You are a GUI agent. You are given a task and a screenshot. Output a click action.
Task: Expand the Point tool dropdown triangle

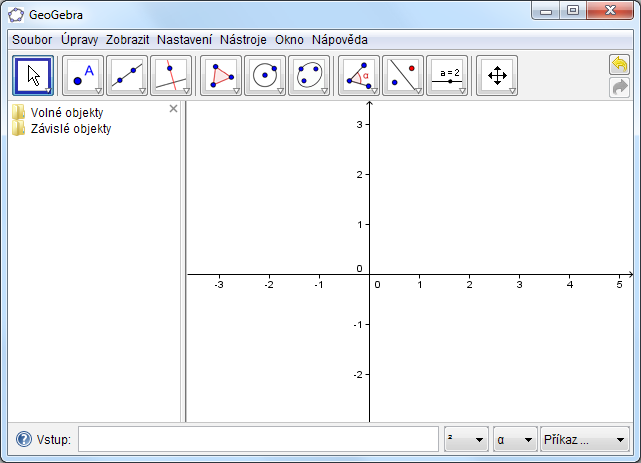(x=98, y=91)
